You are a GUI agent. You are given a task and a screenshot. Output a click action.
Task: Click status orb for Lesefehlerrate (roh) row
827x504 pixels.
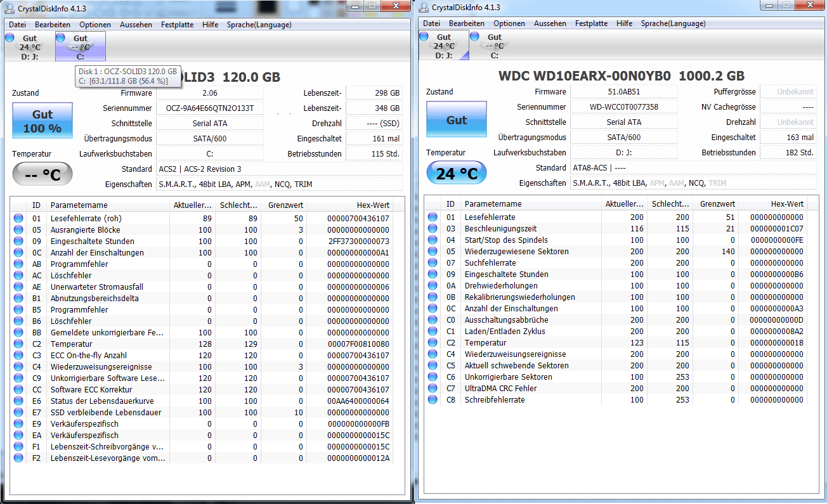pyautogui.click(x=18, y=219)
